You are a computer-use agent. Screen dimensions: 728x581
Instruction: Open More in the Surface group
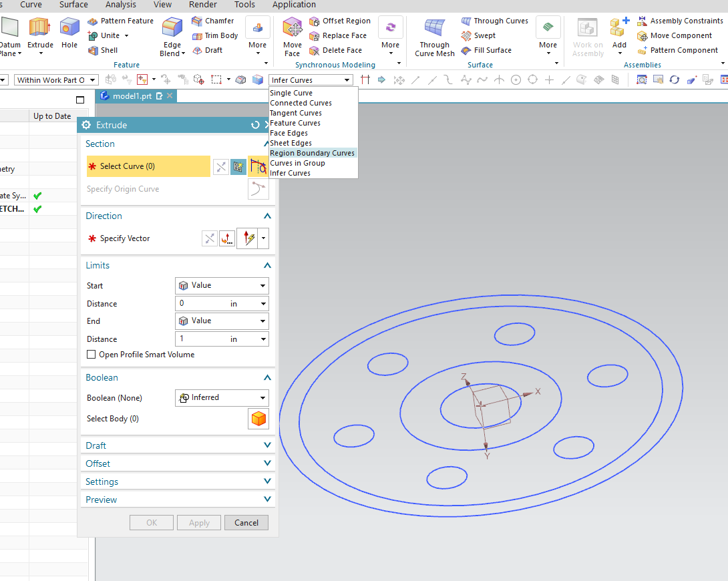click(x=548, y=36)
